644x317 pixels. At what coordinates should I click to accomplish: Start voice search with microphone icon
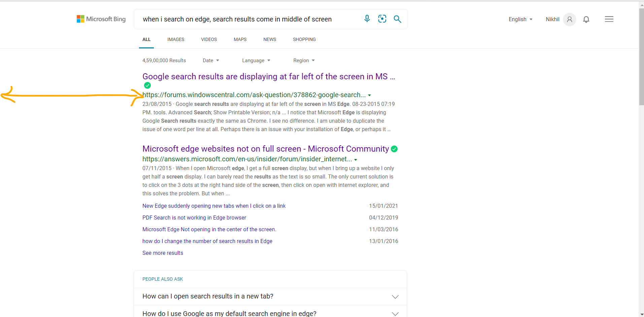(x=367, y=19)
